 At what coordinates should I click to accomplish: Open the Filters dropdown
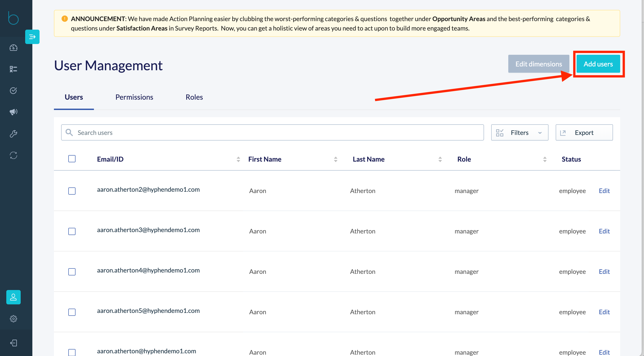tap(520, 133)
